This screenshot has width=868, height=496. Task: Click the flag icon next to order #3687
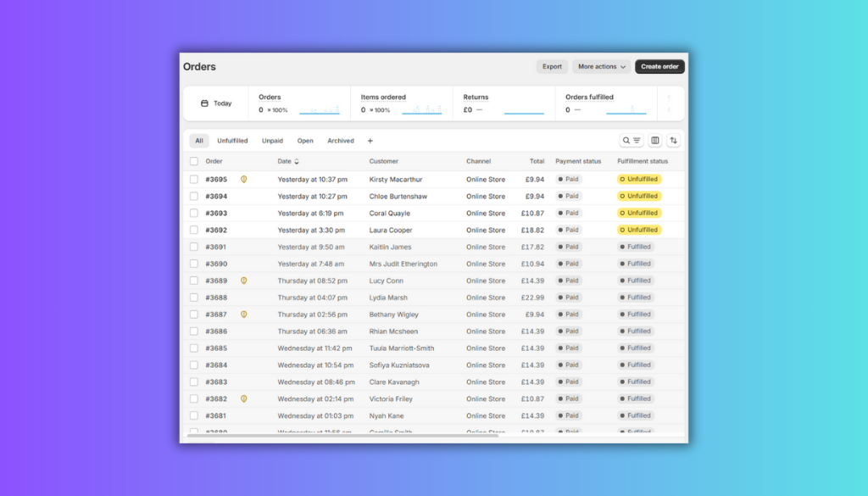pyautogui.click(x=244, y=315)
